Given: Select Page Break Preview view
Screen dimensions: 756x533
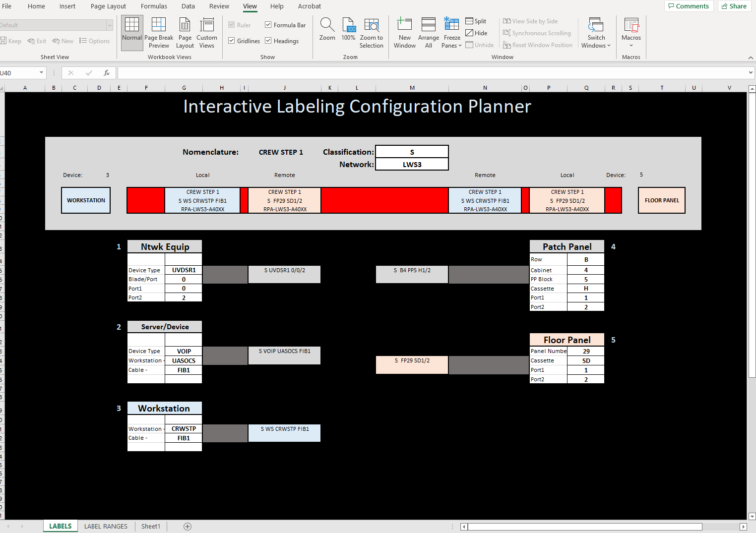Looking at the screenshot, I should pos(158,33).
